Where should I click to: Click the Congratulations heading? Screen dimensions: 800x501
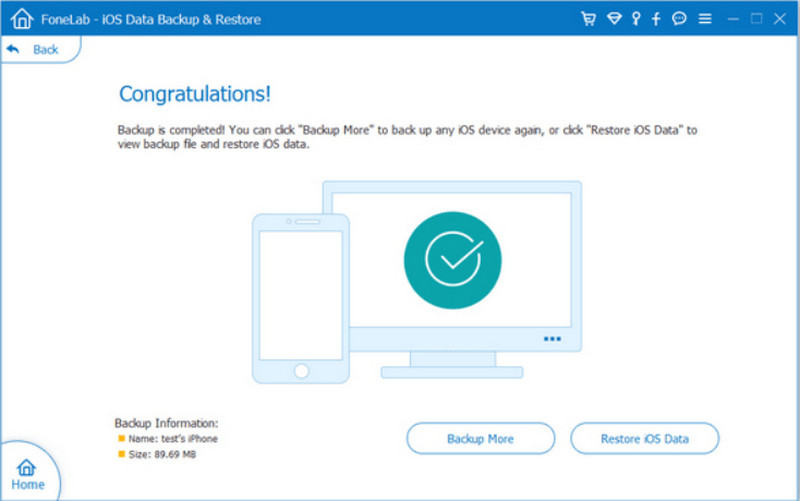[x=195, y=95]
